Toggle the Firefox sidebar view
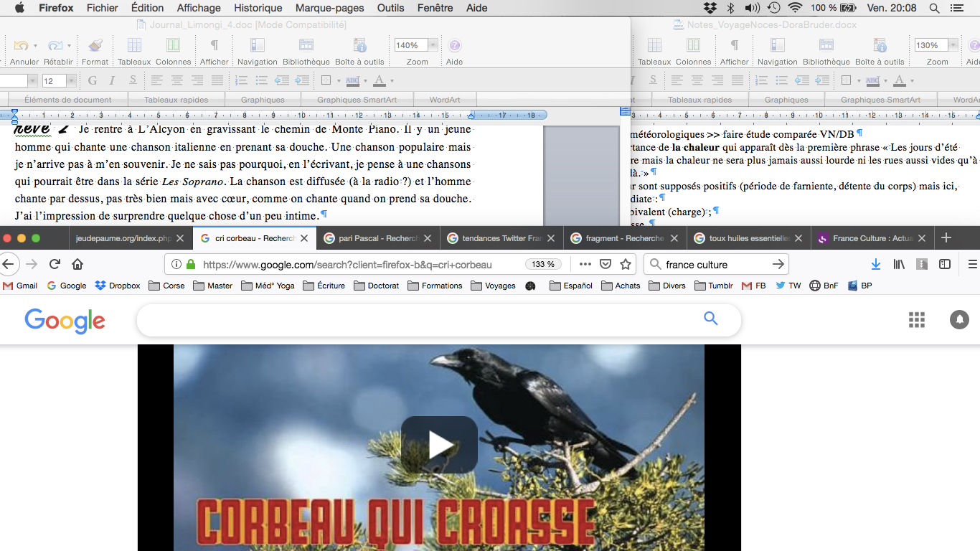 click(945, 264)
